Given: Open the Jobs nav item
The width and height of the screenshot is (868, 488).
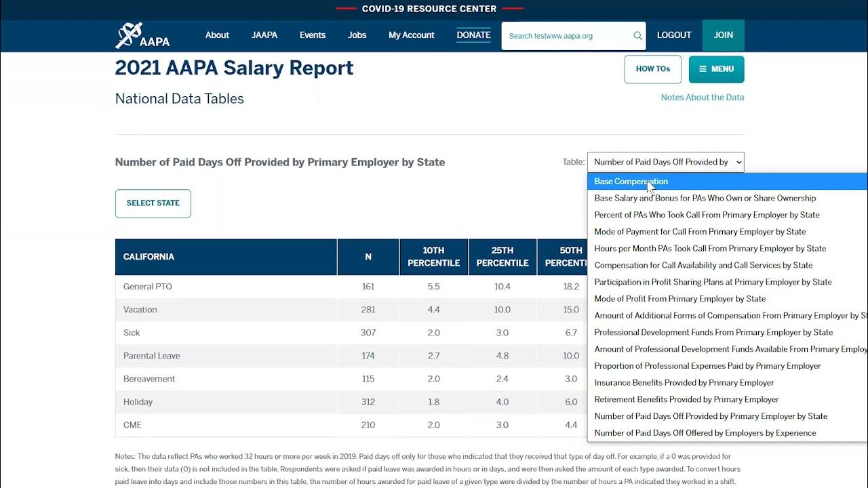Looking at the screenshot, I should [x=357, y=35].
